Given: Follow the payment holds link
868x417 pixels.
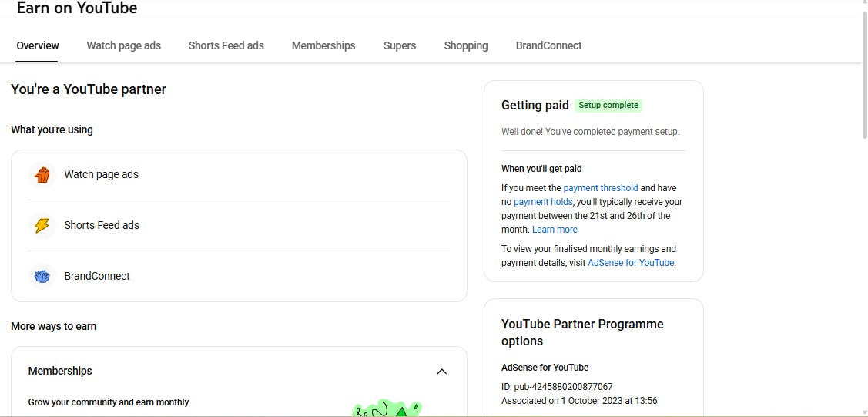Looking at the screenshot, I should click(x=543, y=202).
